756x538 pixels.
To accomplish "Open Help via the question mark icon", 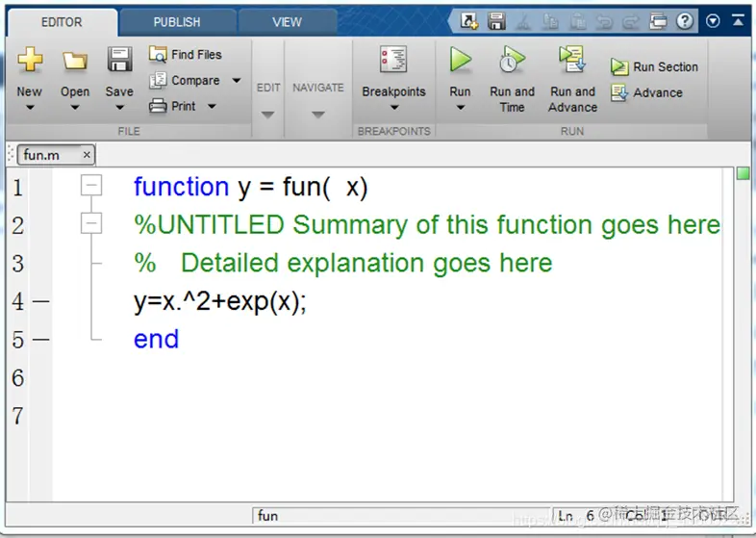I will tap(685, 21).
